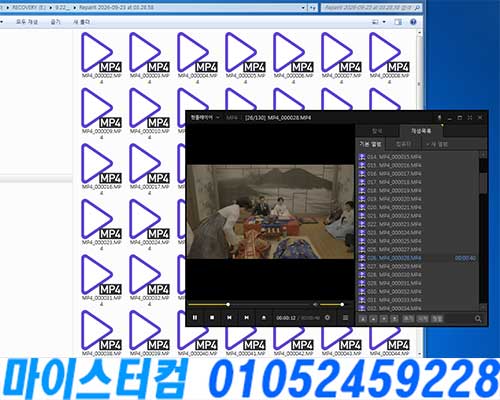Click the add new album tab
500x400 pixels.
point(437,144)
